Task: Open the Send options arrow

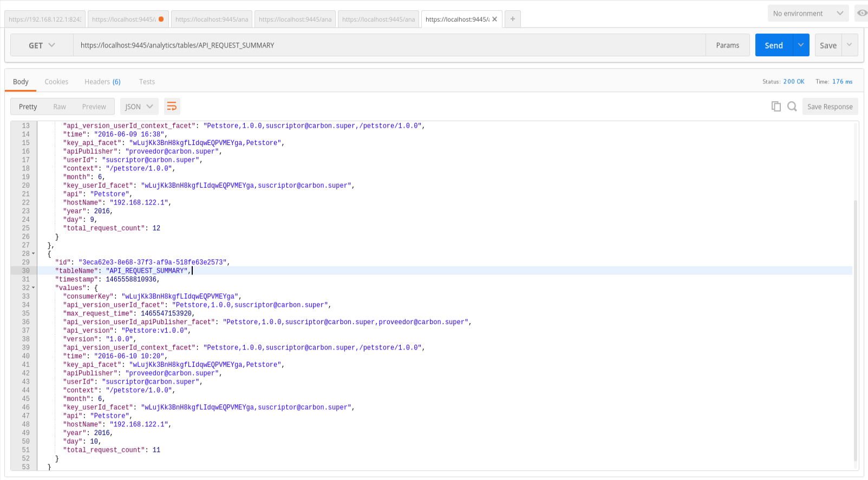Action: (x=801, y=45)
